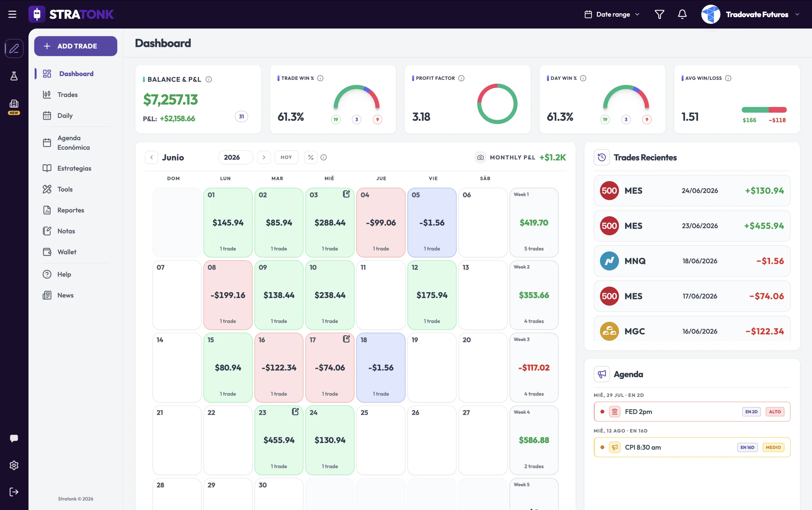Screen dimensions: 812x510
Task: Open the MNQ trade dated 18/06/2026
Action: (x=692, y=261)
